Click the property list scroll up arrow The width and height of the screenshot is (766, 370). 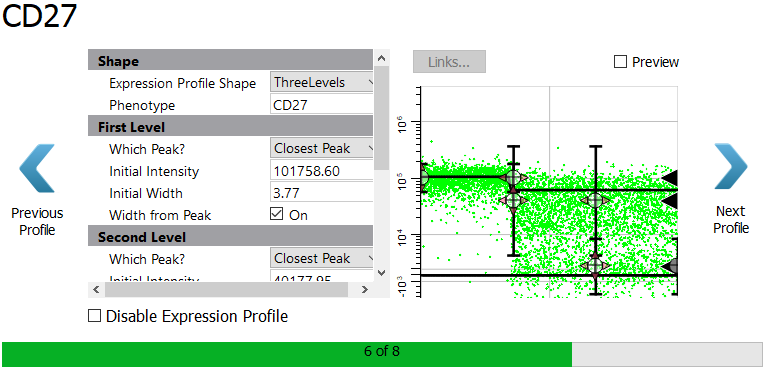point(382,58)
